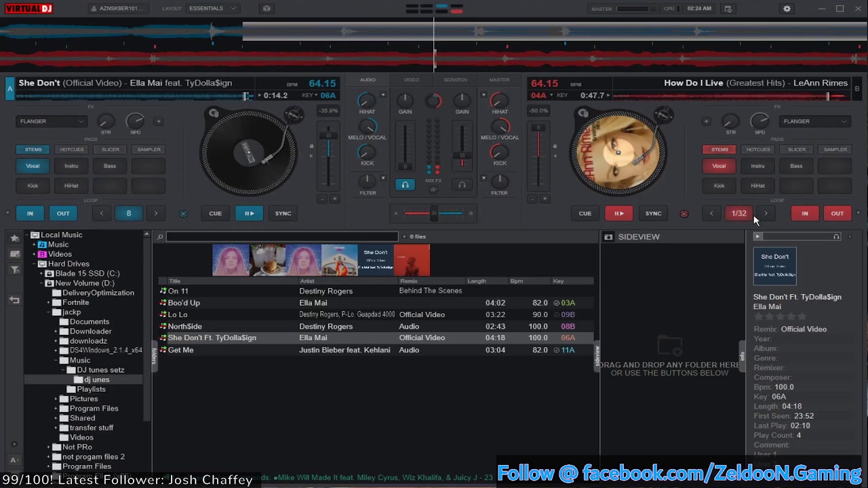The width and height of the screenshot is (868, 488).
Task: Decrease deck B pitch with minus button
Action: 532,199
